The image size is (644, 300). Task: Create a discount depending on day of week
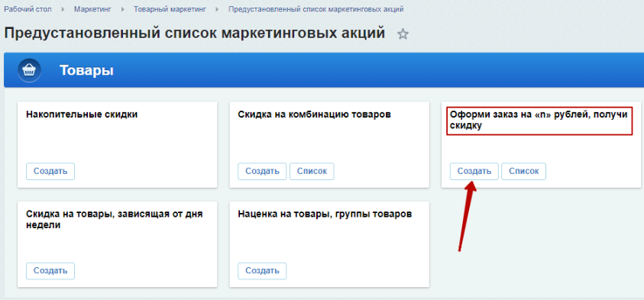(x=50, y=271)
